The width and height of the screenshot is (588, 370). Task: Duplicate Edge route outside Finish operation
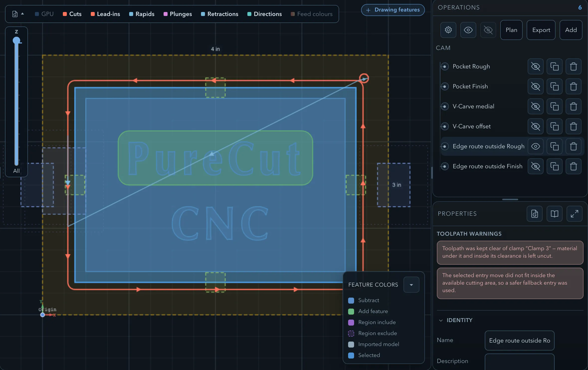click(x=554, y=166)
